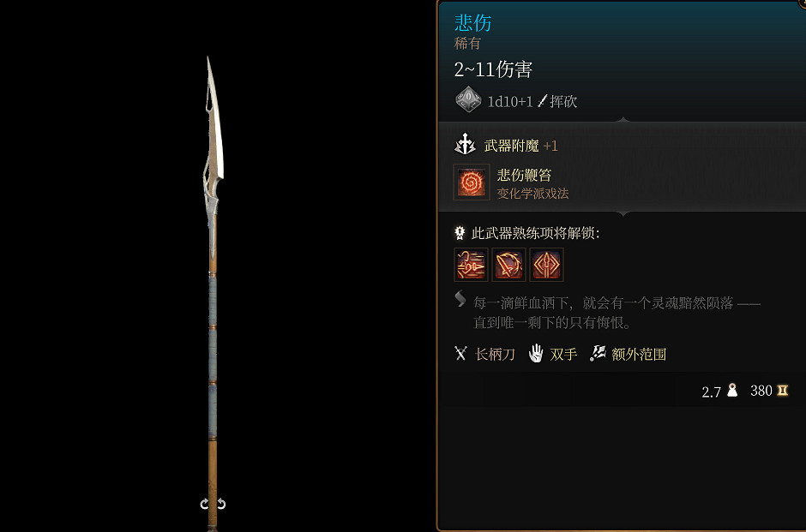Select the second unlocked weapon skill icon
This screenshot has height=532, width=806.
508,265
